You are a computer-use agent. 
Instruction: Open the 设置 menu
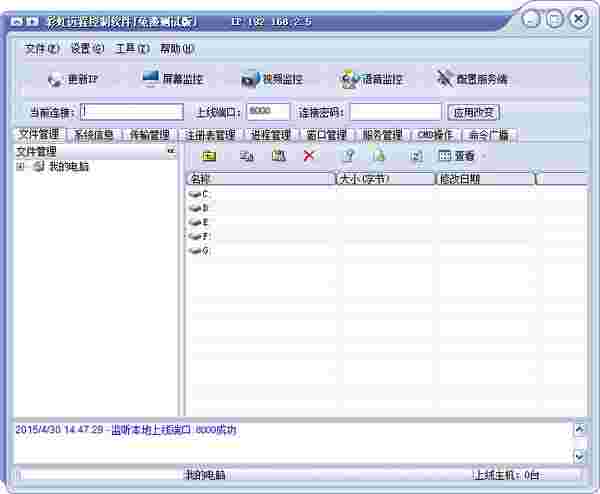point(87,49)
